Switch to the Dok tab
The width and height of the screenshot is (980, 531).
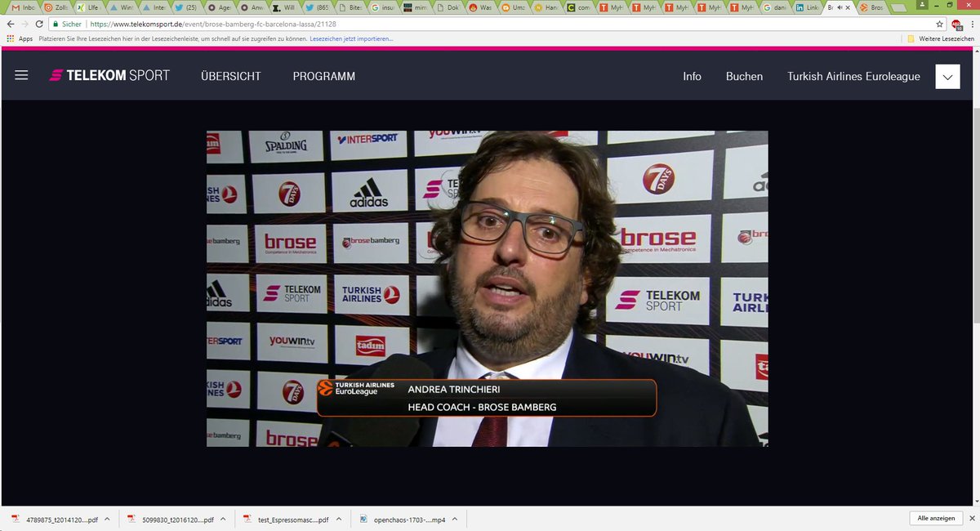[x=449, y=7]
